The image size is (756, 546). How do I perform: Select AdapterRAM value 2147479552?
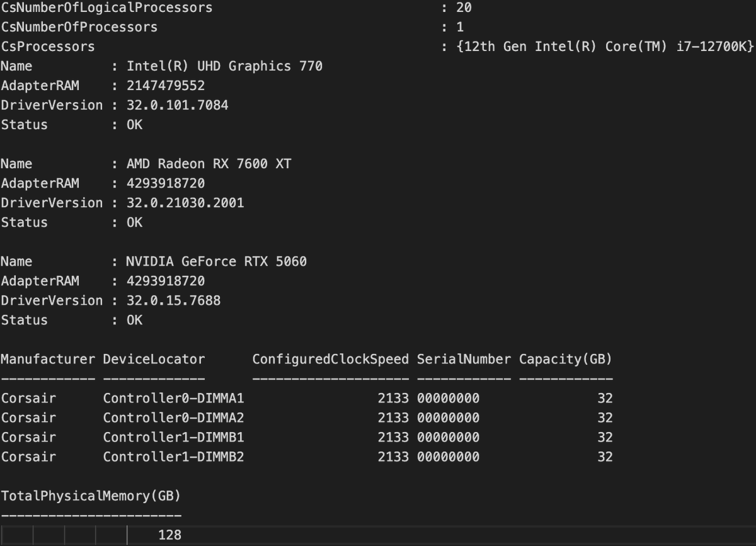coord(166,86)
